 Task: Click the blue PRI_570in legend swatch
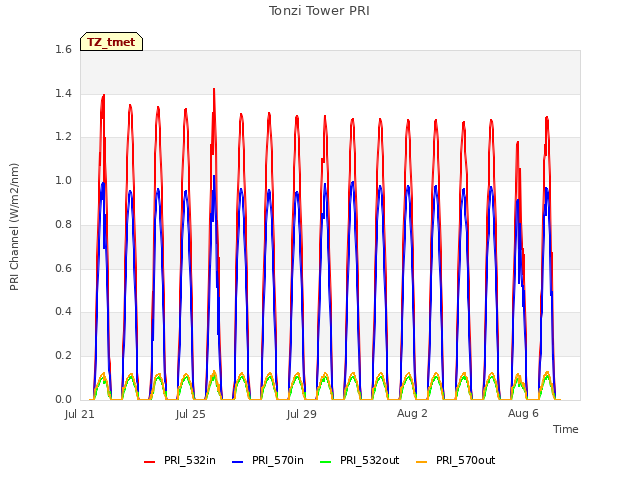(x=238, y=461)
